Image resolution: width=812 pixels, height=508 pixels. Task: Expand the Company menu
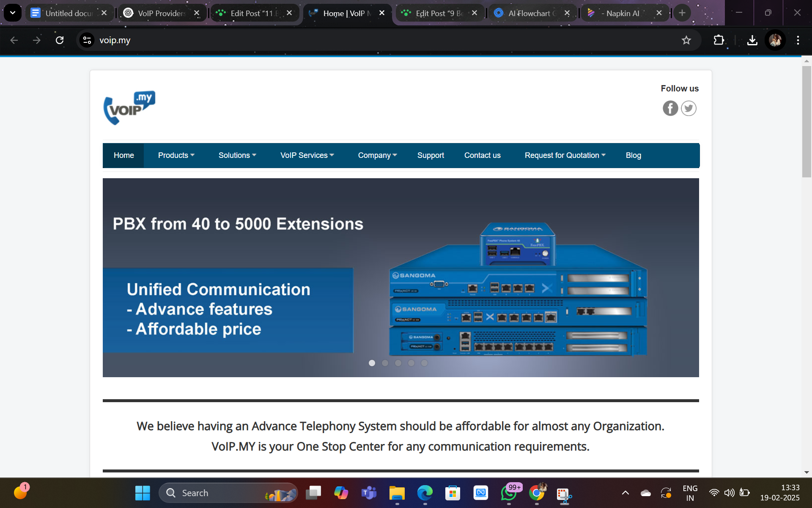(377, 155)
